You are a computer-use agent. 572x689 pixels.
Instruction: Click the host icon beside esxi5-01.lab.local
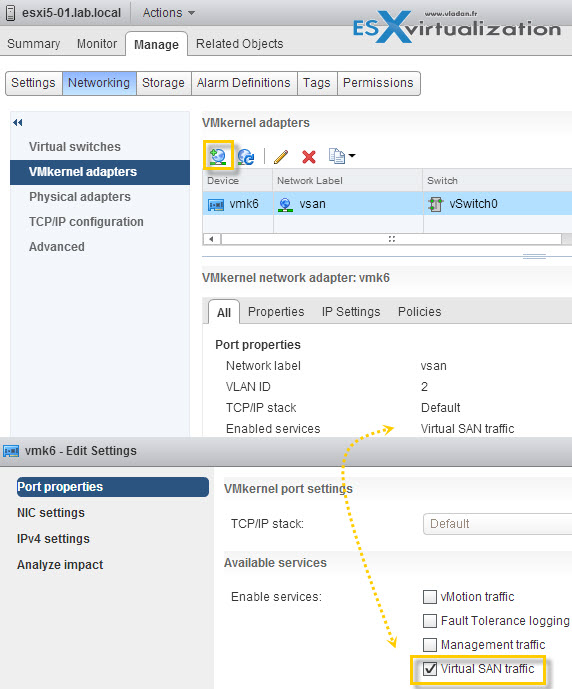tap(10, 13)
